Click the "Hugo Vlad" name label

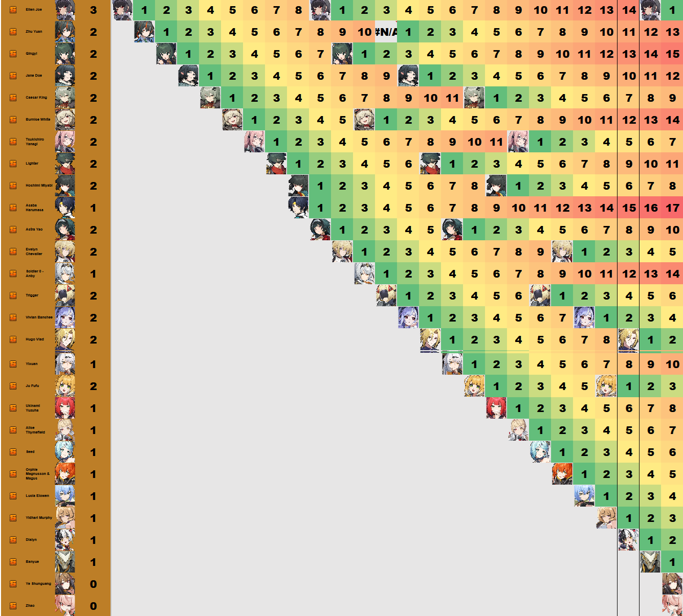point(35,339)
